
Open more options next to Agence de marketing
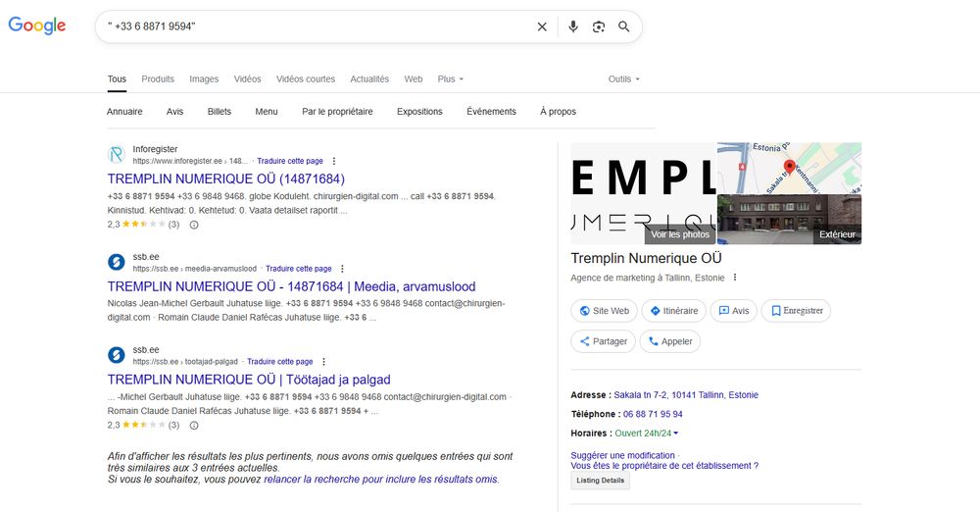(x=735, y=278)
